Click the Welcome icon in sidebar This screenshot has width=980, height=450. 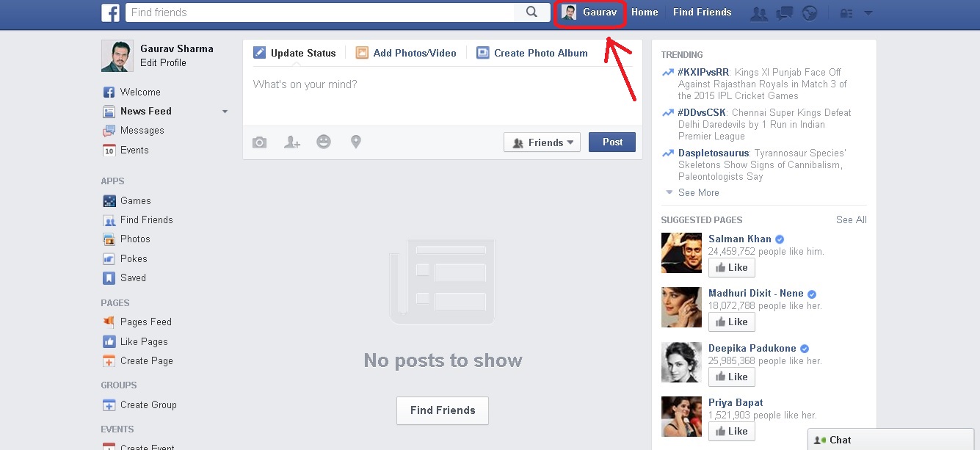(109, 92)
